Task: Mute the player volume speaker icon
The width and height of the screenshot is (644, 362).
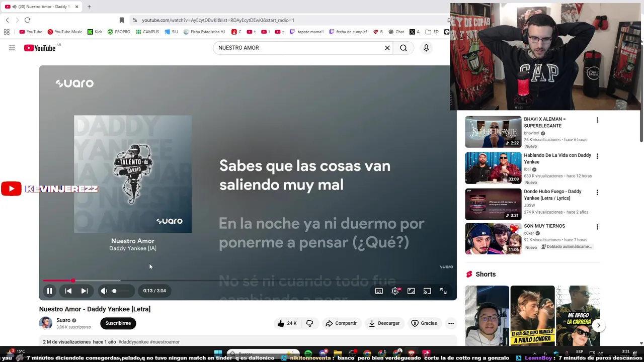Action: coord(104,291)
